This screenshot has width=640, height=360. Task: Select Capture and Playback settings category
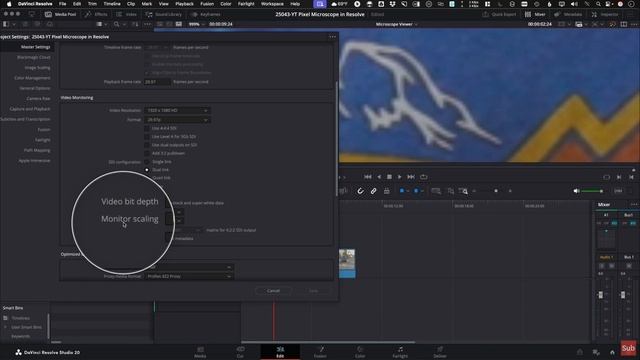coord(30,109)
